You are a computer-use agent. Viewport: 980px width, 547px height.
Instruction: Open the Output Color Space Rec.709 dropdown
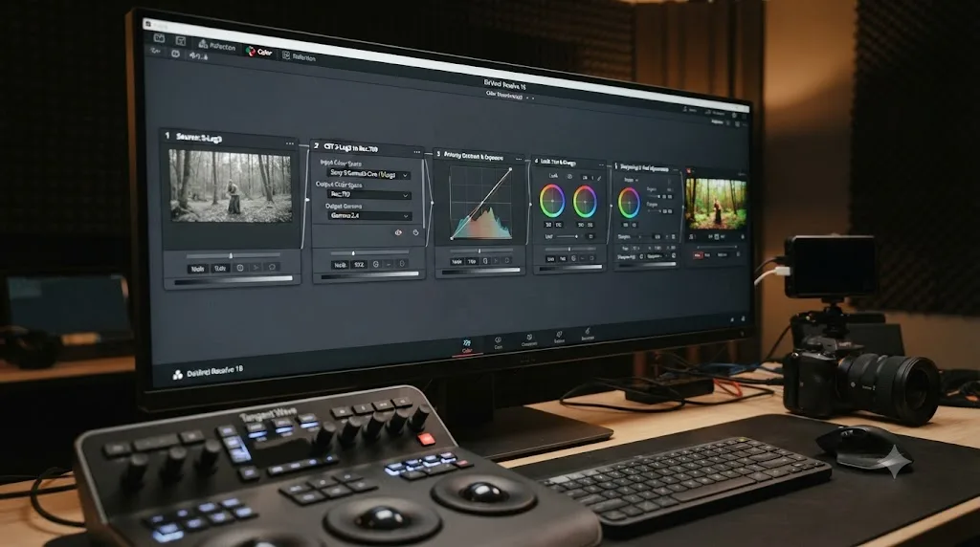368,195
